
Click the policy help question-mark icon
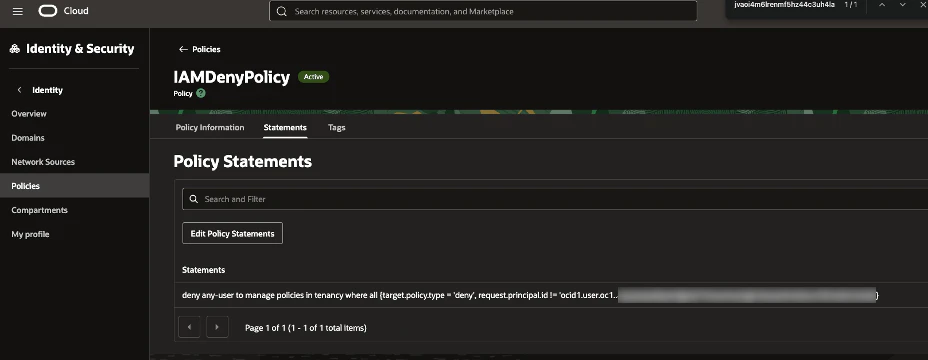pyautogui.click(x=201, y=94)
